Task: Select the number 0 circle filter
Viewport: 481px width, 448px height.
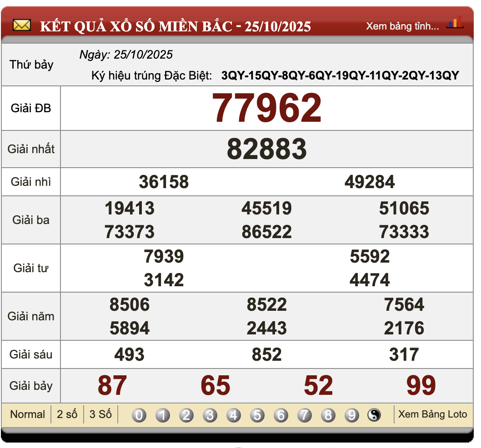Action: click(138, 414)
